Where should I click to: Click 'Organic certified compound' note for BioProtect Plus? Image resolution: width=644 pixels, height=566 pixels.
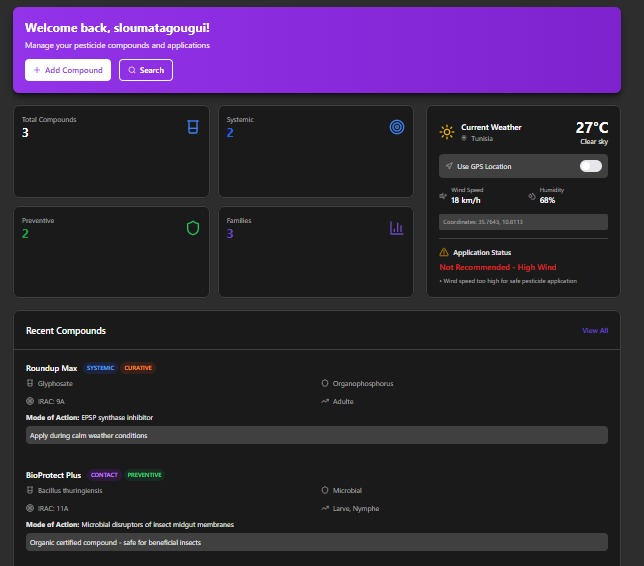(x=317, y=542)
